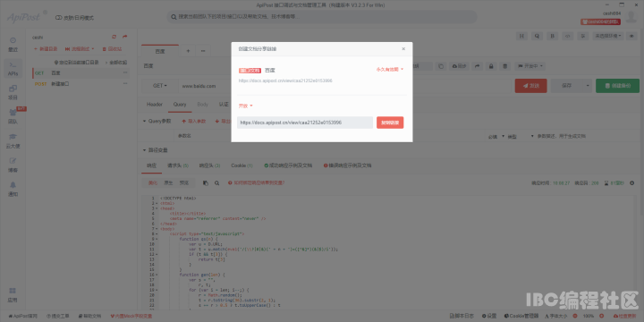Image resolution: width=644 pixels, height=322 pixels.
Task: Switch to the response headers (3) tab
Action: tap(209, 165)
